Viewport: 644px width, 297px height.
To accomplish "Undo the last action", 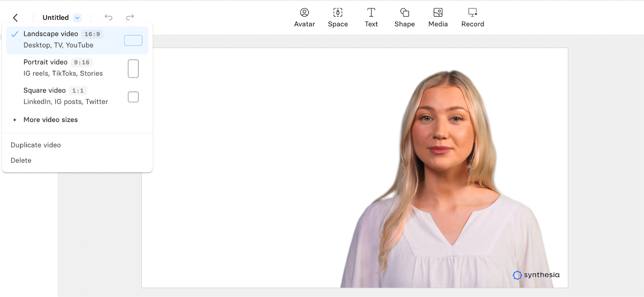I will pos(108,17).
